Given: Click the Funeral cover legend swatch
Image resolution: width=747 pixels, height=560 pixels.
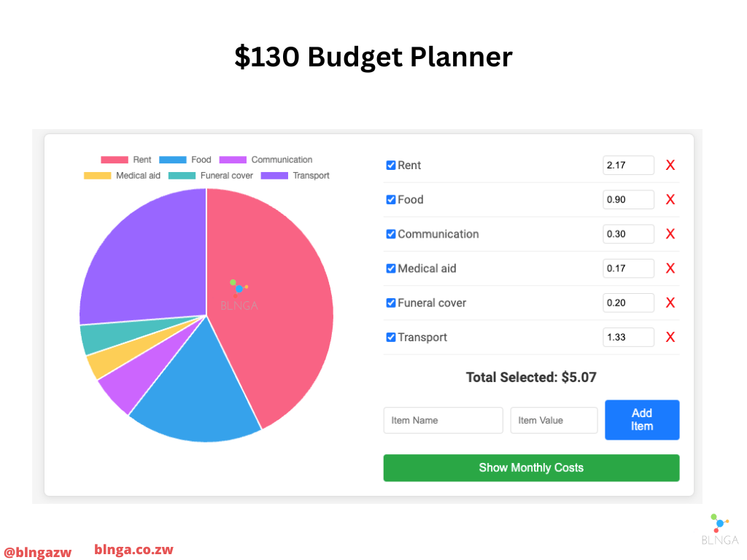Looking at the screenshot, I should pos(182,176).
